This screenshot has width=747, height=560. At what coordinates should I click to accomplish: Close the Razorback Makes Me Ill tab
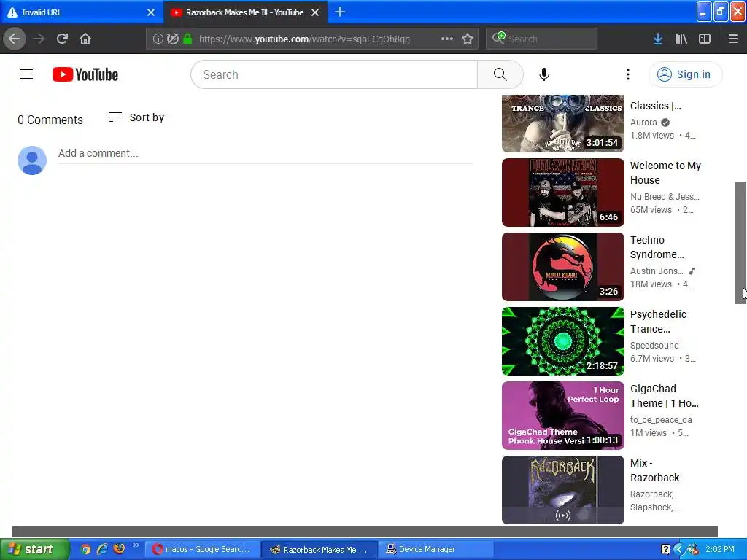[x=315, y=12]
